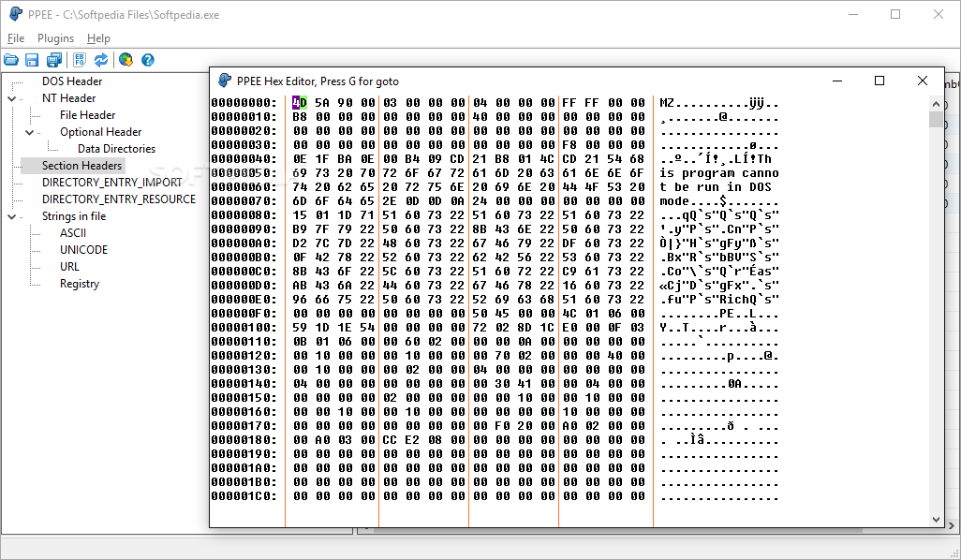The image size is (961, 560).
Task: Click the blue refresh arrows icon
Action: [101, 60]
